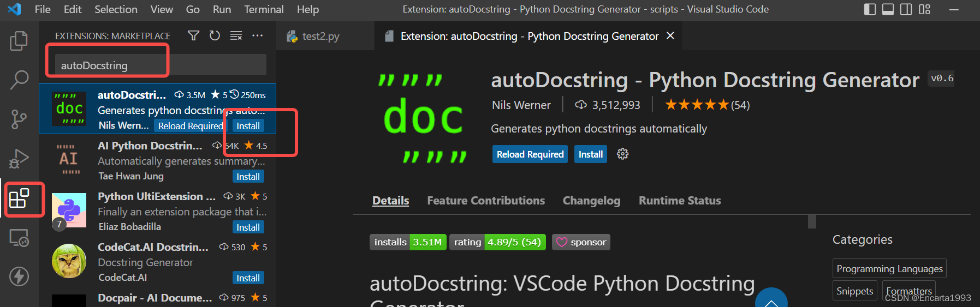The image size is (980, 307).
Task: Open the Help menu
Action: coord(308,9)
